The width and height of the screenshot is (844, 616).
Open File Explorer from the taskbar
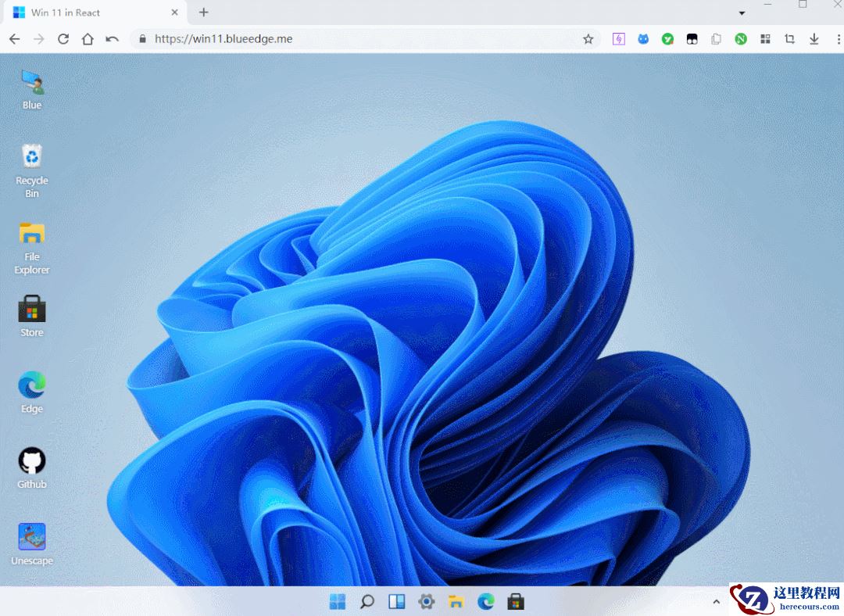click(x=456, y=601)
